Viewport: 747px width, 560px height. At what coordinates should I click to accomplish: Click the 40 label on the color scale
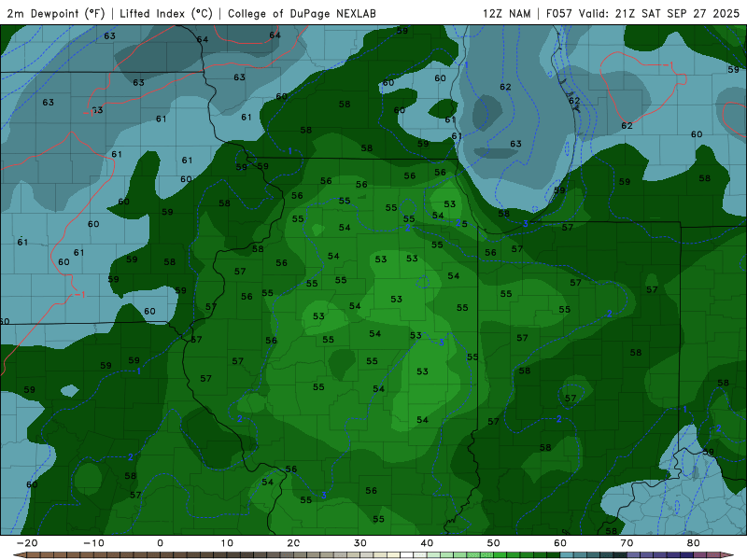[x=427, y=543]
